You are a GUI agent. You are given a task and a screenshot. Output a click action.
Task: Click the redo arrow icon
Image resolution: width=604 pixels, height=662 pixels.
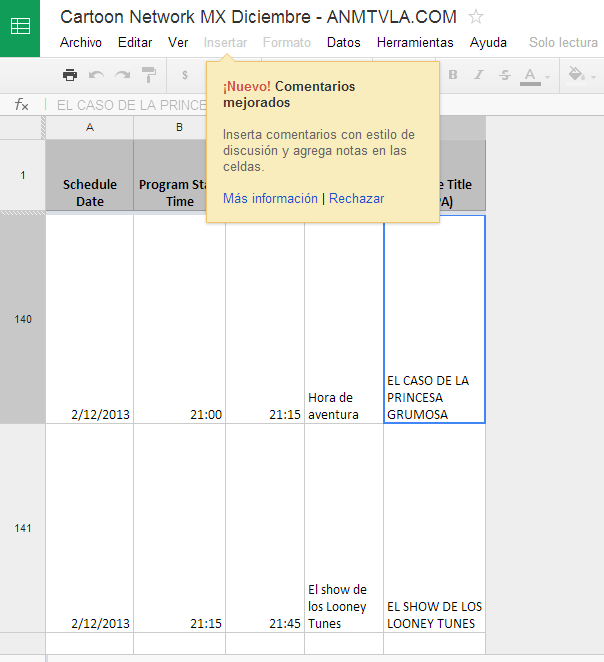coord(122,75)
